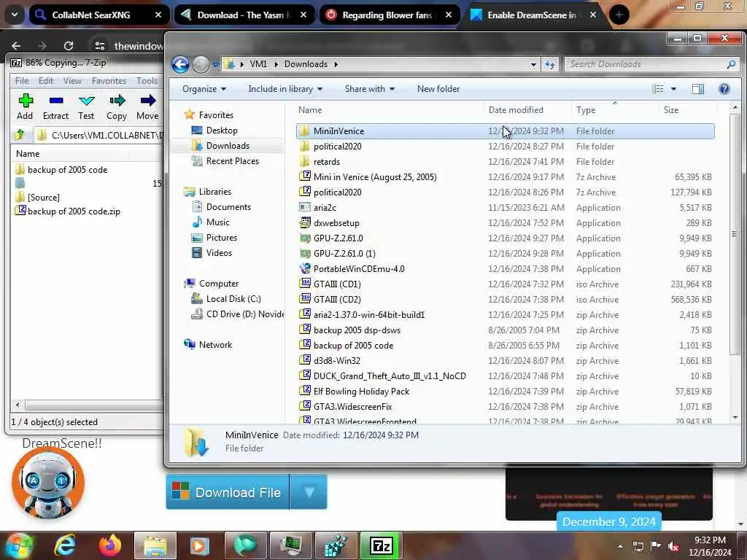Click VM1 in the address breadcrumb
Screen dimensions: 747x560
[x=258, y=64]
